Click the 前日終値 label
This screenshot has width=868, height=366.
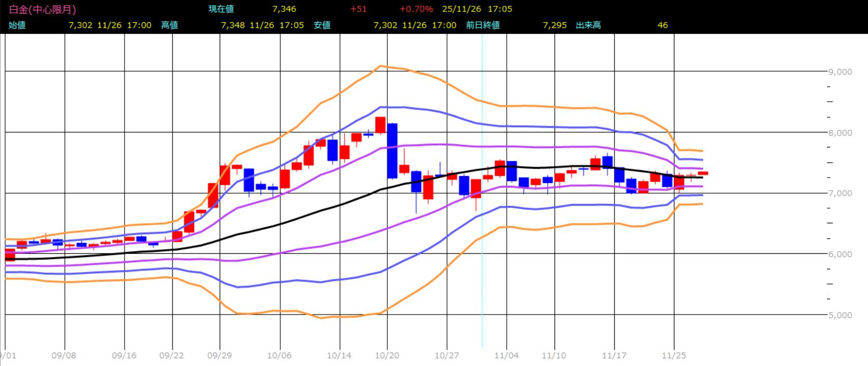coord(483,25)
